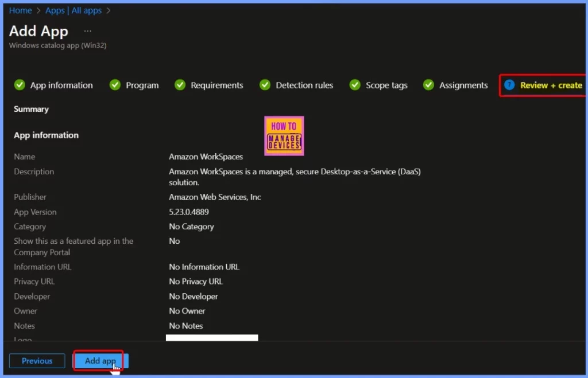Screen dimensions: 588x378
Task: Click the No Developer value
Action: pos(193,297)
